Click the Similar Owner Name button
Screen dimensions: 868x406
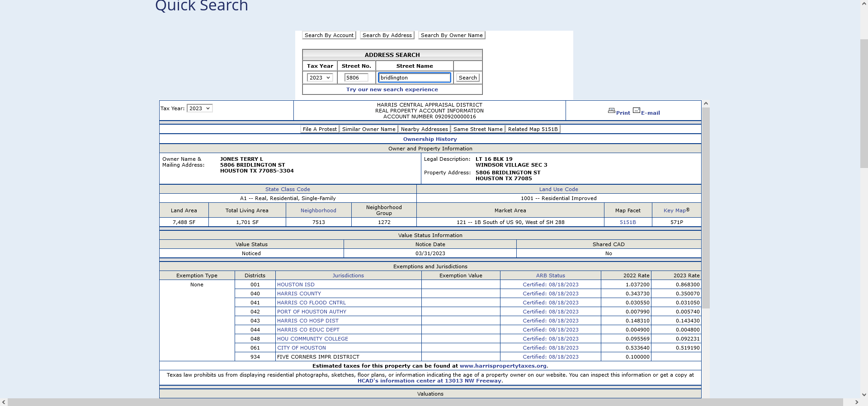tap(369, 129)
